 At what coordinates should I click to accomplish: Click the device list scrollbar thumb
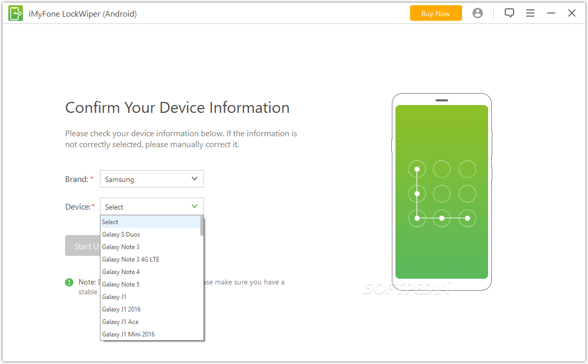tap(202, 226)
